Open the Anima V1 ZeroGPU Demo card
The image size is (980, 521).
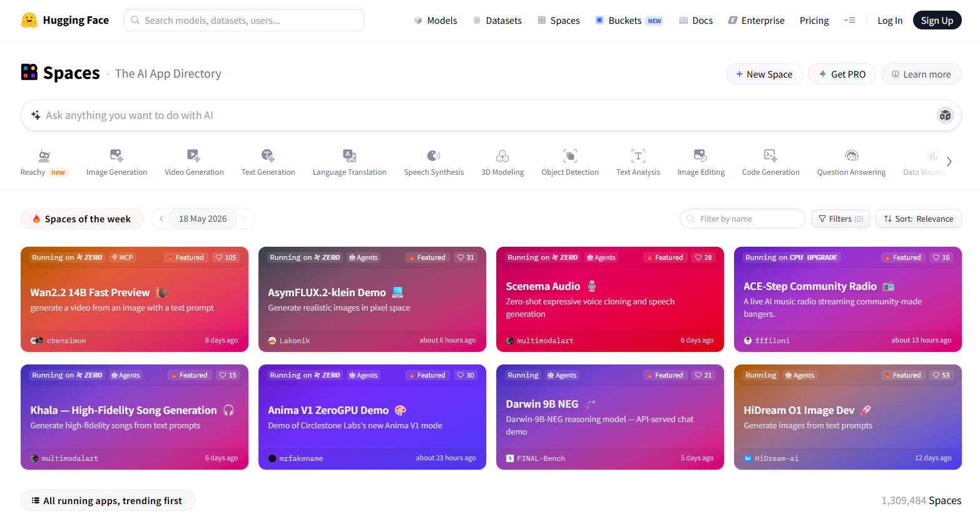coord(372,417)
